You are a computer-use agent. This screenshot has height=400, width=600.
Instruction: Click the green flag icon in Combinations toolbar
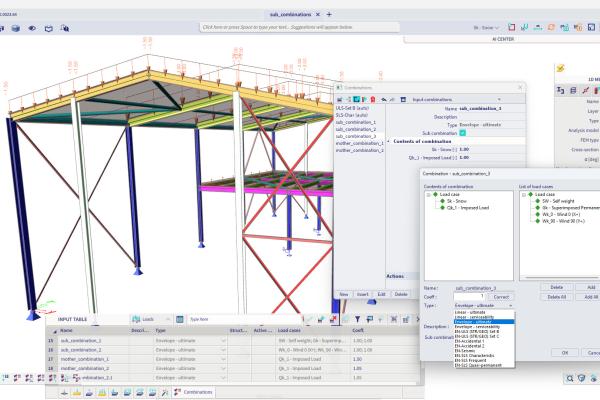pyautogui.click(x=364, y=100)
